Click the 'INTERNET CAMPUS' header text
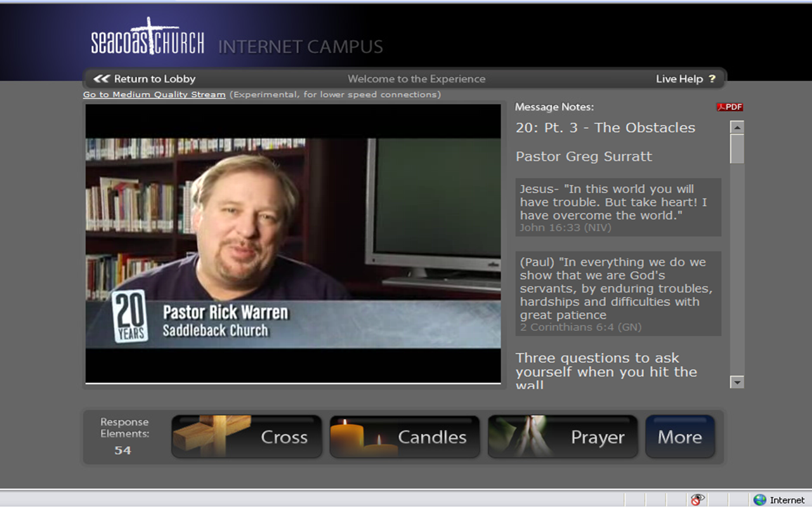Viewport: 812px width, 507px height. (301, 47)
